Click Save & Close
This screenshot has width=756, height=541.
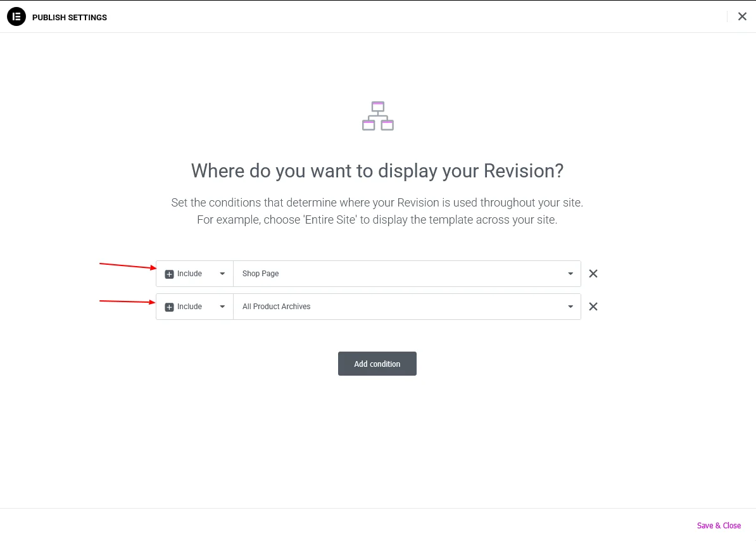tap(719, 525)
